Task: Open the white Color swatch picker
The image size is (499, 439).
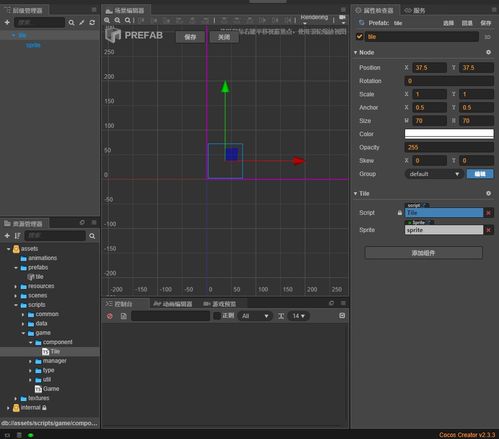Action: point(449,134)
